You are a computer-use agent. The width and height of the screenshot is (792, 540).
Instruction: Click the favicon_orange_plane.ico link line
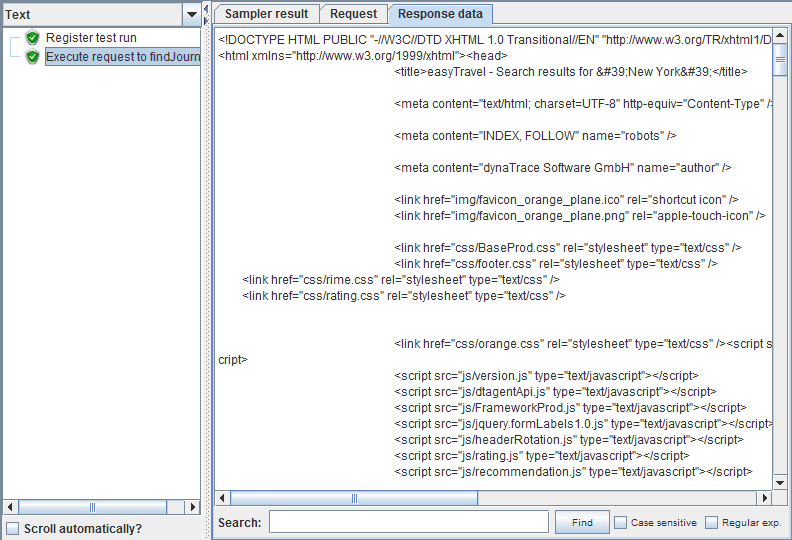click(566, 200)
